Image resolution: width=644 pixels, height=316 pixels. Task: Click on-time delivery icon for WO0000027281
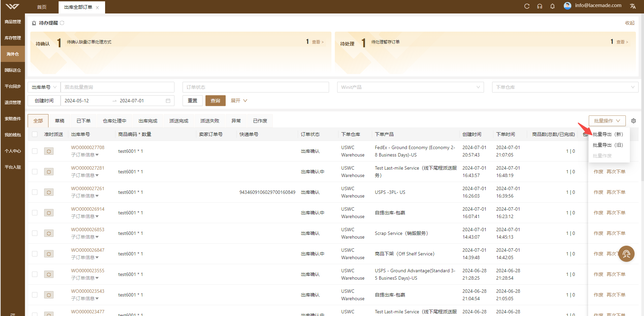pos(49,172)
